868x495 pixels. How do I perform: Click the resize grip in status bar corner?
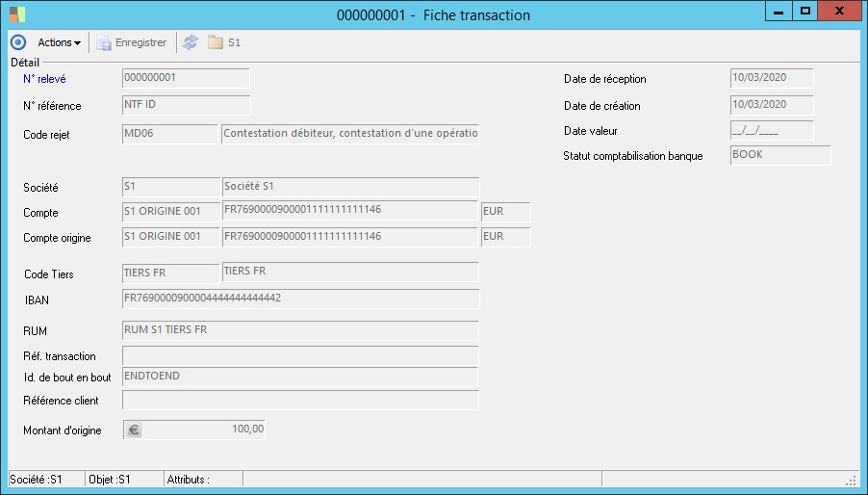click(x=852, y=481)
